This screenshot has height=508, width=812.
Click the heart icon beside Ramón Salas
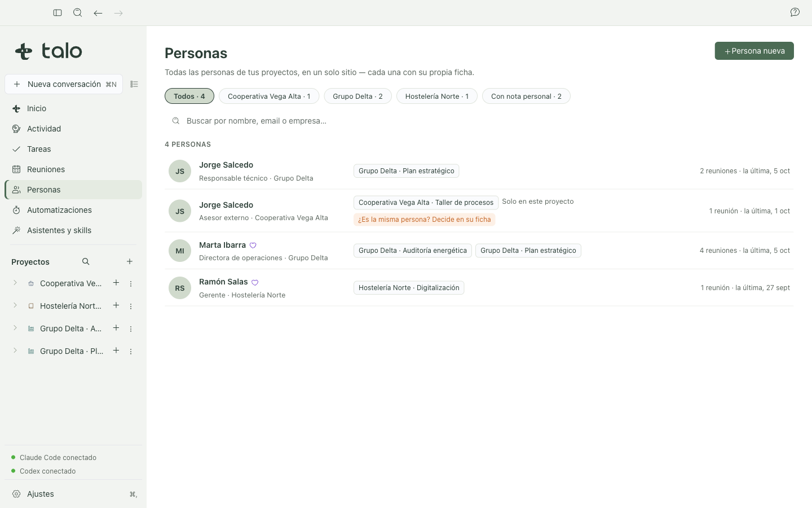[x=255, y=282]
